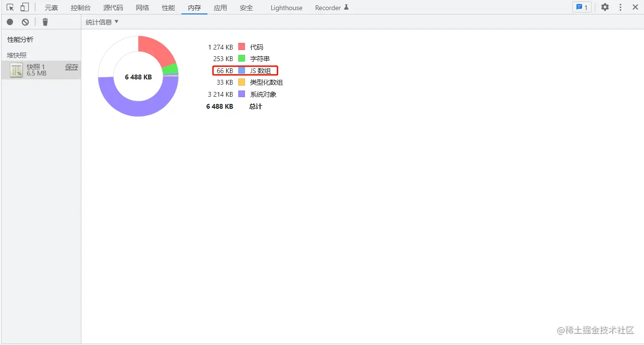
Task: Click the 保存 link for snapshot 1
Action: point(72,67)
